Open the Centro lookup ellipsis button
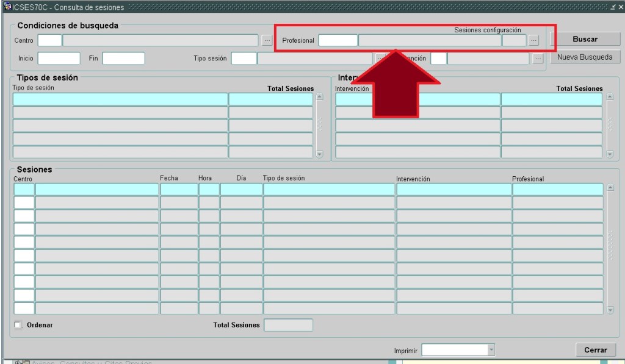 click(267, 40)
